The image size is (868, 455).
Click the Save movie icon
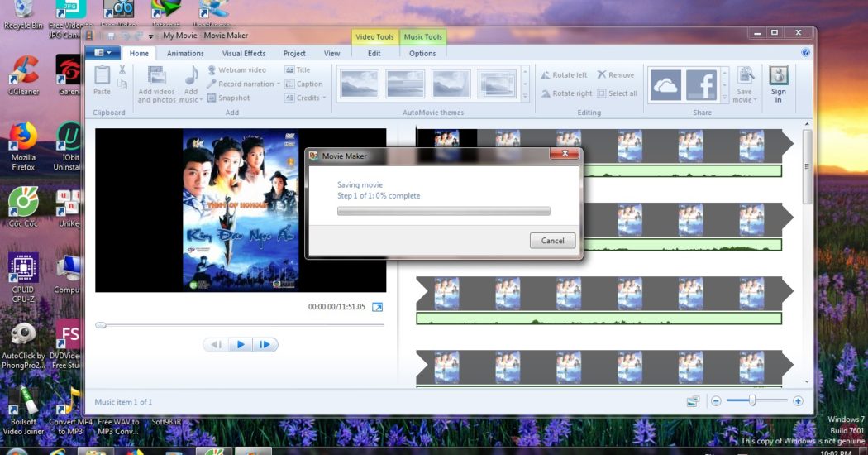click(x=745, y=76)
